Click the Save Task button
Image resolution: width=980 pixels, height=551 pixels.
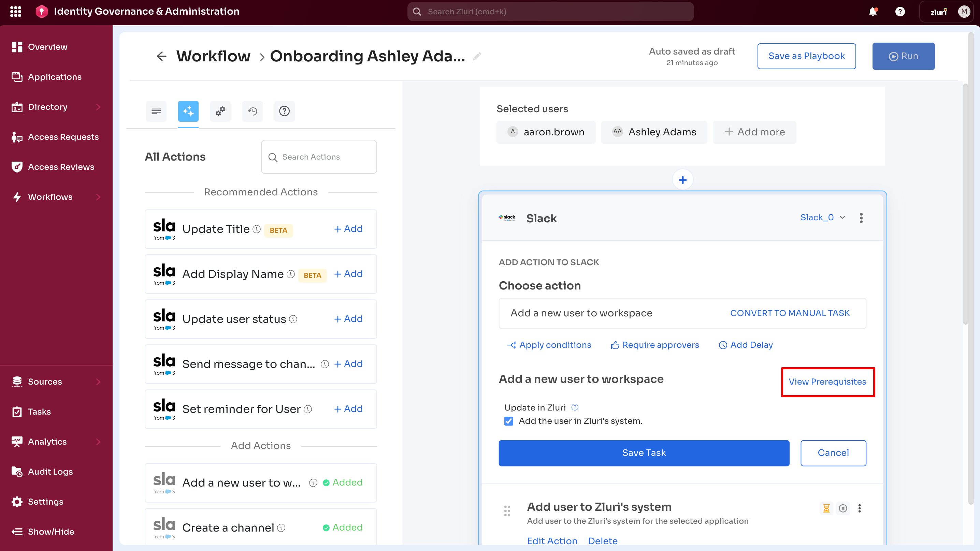click(x=644, y=453)
